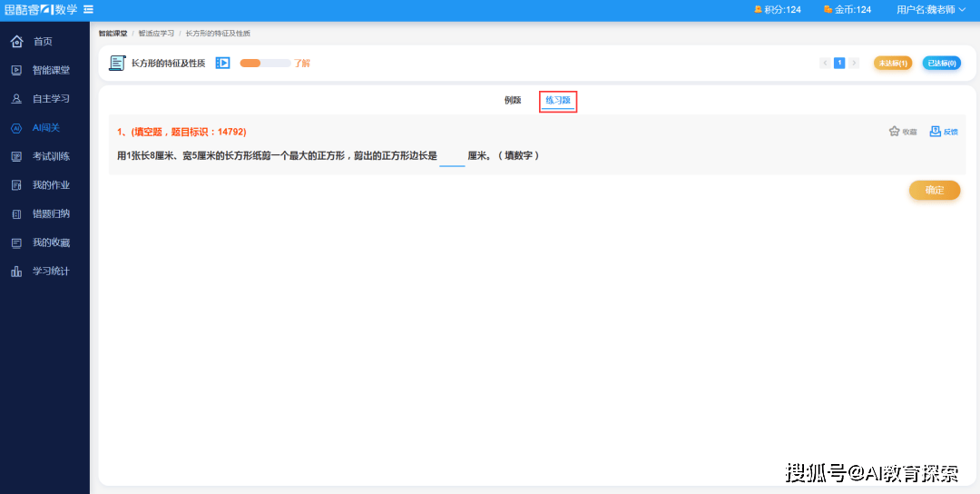This screenshot has width=980, height=494.
Task: Click the 积分:124 text
Action: click(x=782, y=9)
